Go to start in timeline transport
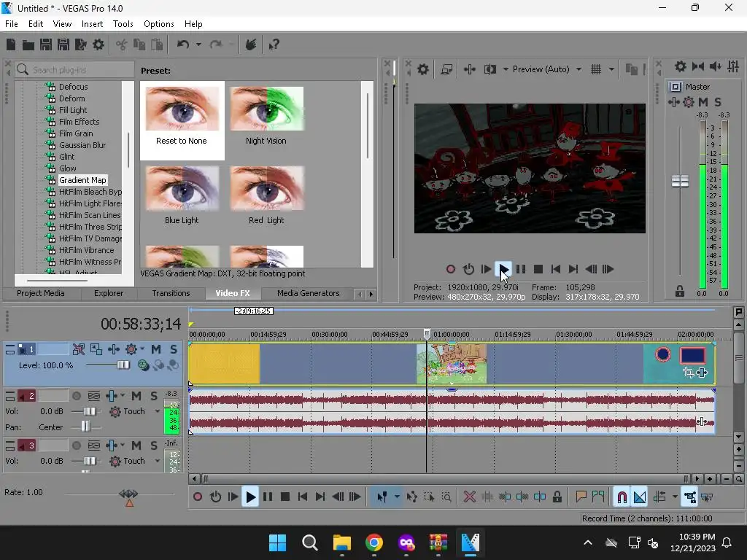This screenshot has height=560, width=747. tap(303, 497)
